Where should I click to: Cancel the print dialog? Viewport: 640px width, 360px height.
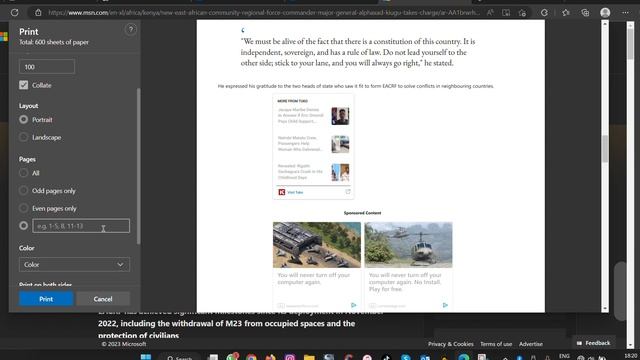(x=103, y=299)
